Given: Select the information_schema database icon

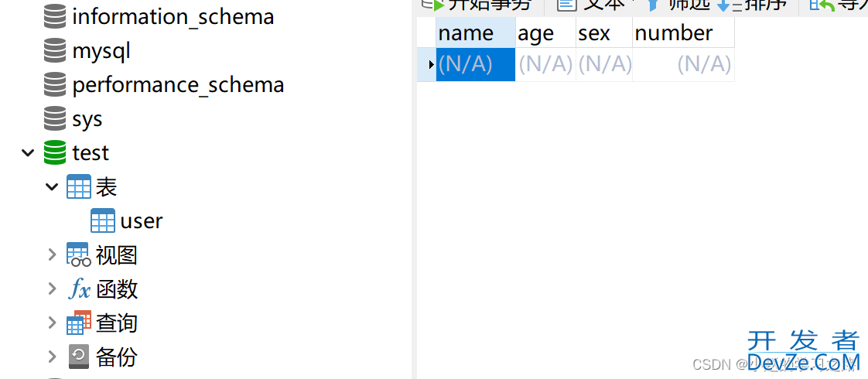Looking at the screenshot, I should [x=55, y=16].
